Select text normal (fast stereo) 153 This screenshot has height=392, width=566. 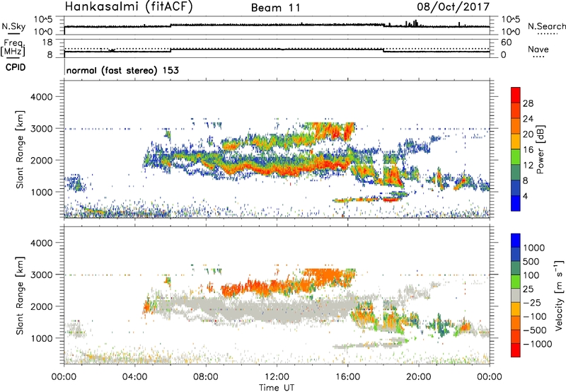coord(122,70)
